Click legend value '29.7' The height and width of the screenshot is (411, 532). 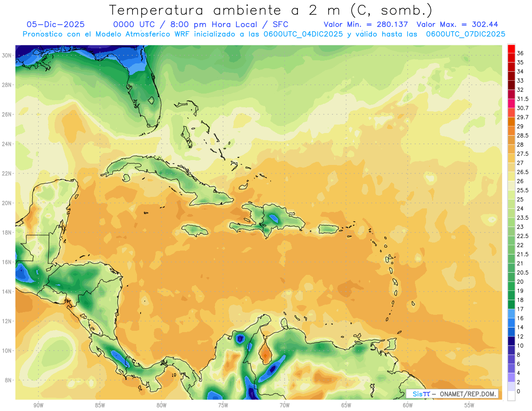pos(522,117)
